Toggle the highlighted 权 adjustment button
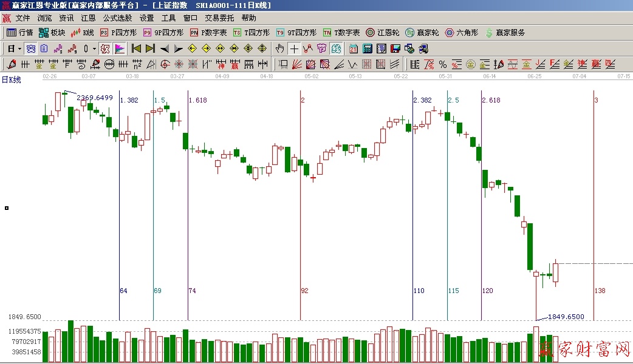This screenshot has height=364, width=633. pos(105,49)
